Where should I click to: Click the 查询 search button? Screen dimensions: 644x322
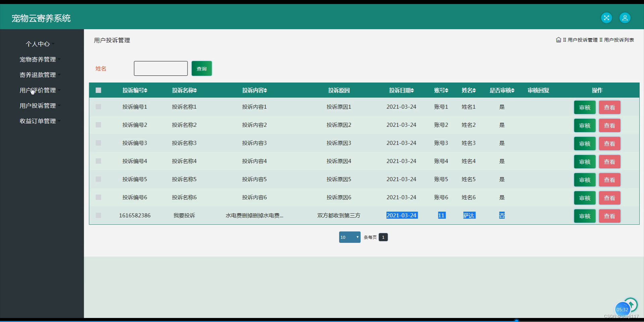click(202, 68)
